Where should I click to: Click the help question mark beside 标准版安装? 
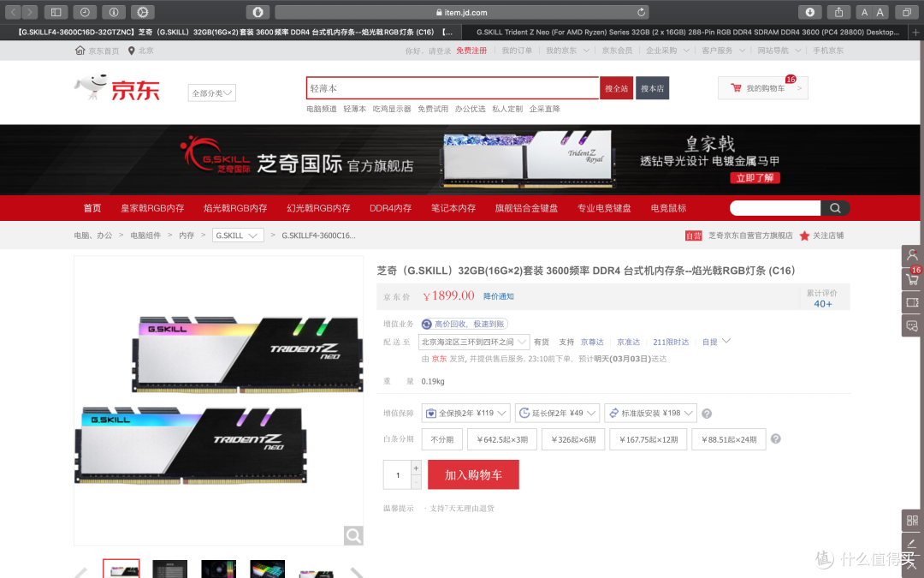click(x=707, y=414)
